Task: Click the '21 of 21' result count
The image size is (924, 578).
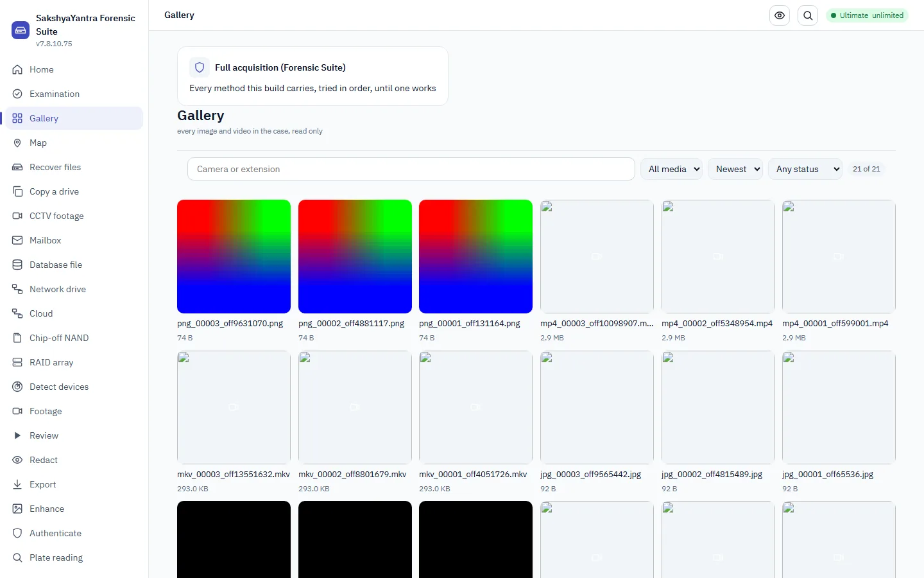Action: (866, 169)
